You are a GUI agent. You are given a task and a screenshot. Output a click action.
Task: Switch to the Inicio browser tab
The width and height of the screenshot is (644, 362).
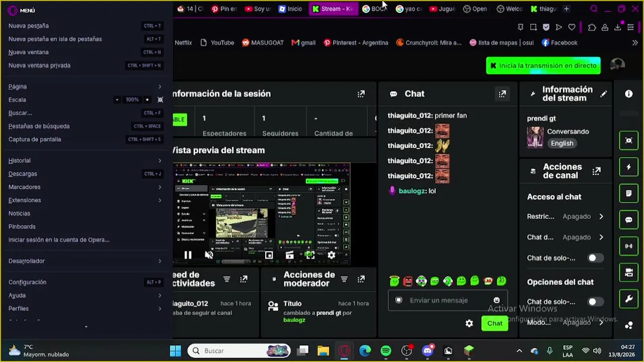coord(291,9)
